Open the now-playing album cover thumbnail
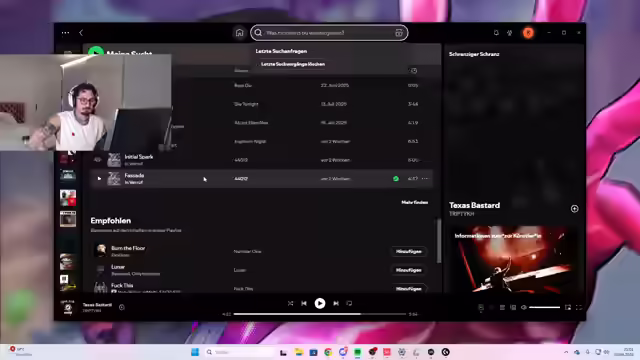 tap(68, 307)
